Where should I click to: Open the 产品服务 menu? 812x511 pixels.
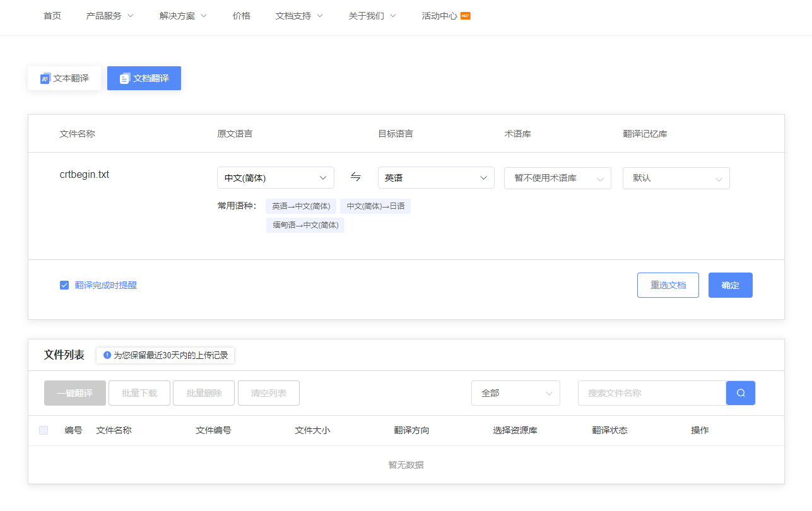pyautogui.click(x=110, y=16)
